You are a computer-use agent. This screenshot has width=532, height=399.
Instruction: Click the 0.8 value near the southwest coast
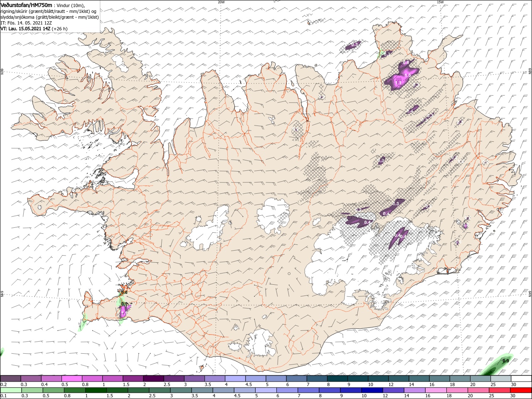tap(124, 292)
